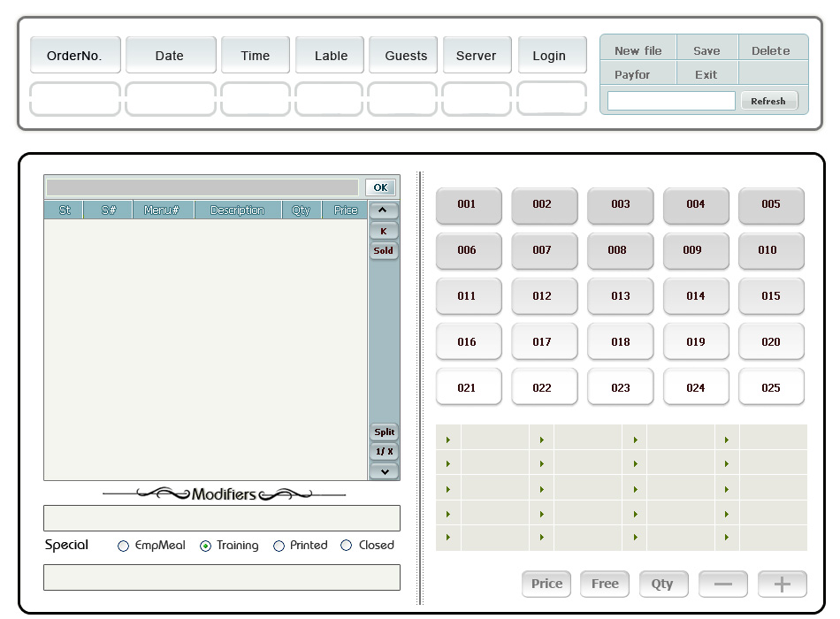Click the Description column header

click(x=237, y=210)
